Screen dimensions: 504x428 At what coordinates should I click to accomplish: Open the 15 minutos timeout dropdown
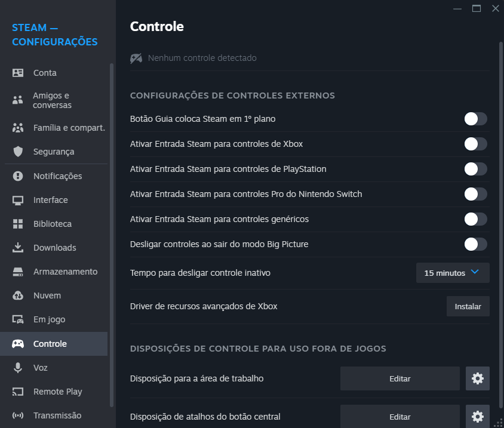point(453,273)
